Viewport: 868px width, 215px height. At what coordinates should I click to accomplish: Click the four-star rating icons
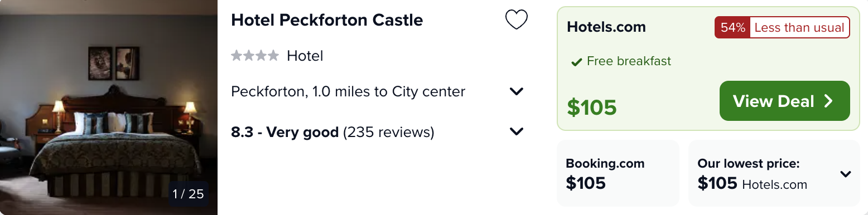tap(255, 56)
